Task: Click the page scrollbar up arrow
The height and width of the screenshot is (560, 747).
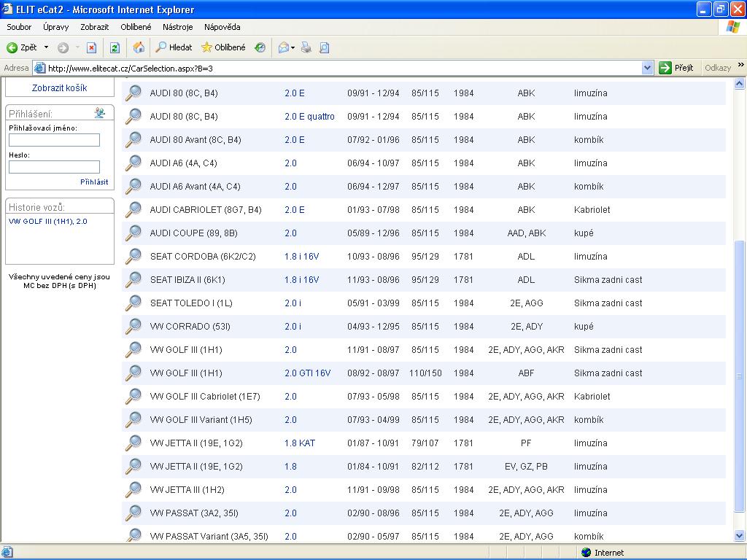Action: pyautogui.click(x=740, y=84)
